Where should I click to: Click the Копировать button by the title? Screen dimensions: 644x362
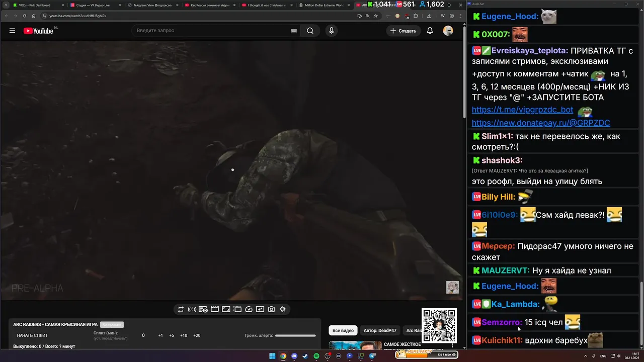112,325
